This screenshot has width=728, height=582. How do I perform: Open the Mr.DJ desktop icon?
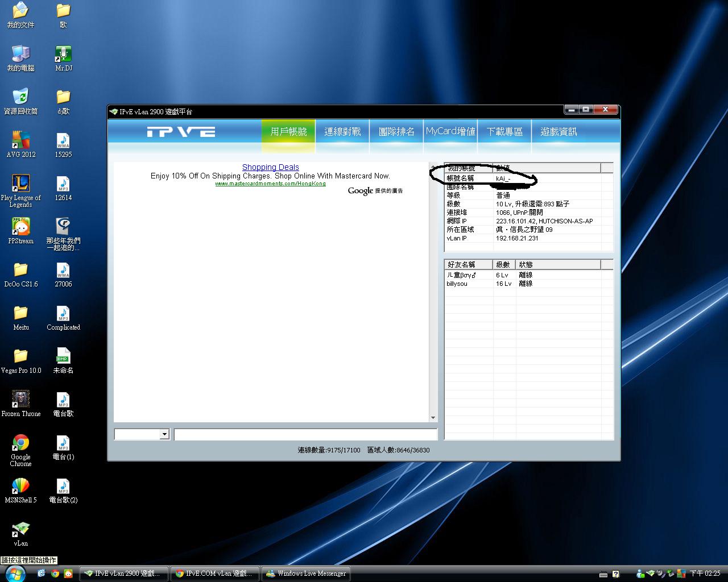tap(63, 54)
